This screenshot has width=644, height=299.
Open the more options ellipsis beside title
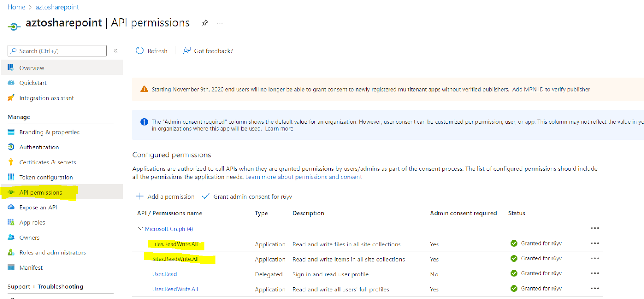tap(220, 23)
